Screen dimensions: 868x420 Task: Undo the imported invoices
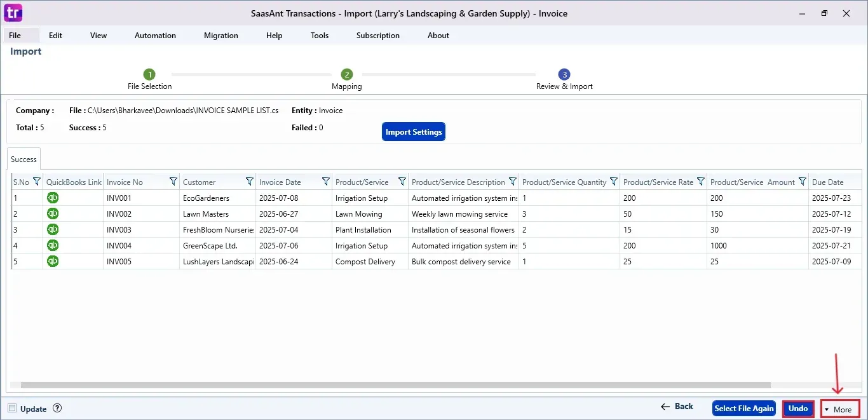(x=798, y=409)
